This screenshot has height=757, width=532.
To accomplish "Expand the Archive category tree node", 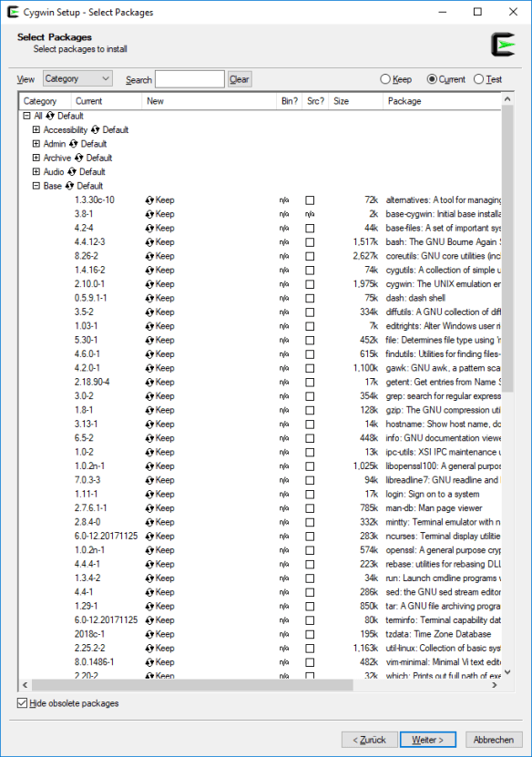I will coord(36,158).
